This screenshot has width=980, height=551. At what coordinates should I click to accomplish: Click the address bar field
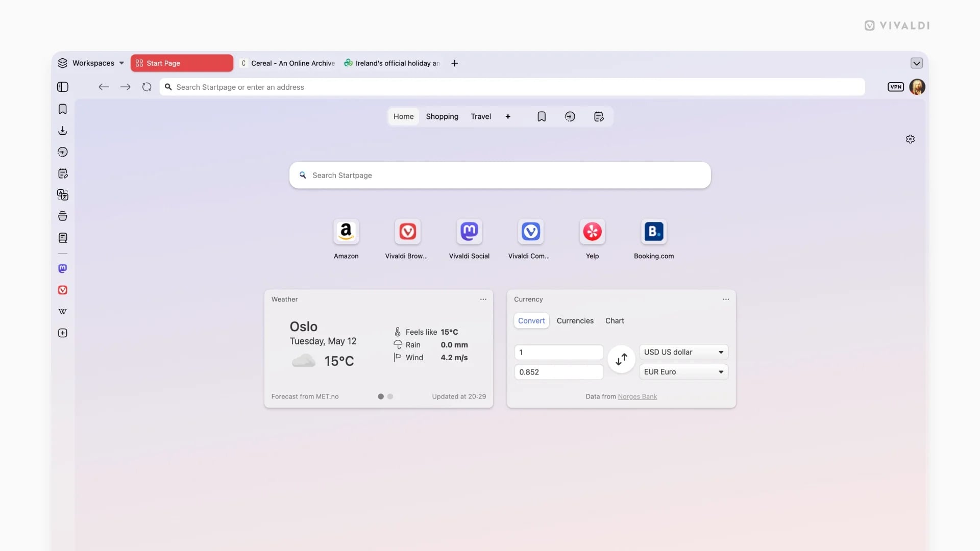[x=512, y=87]
